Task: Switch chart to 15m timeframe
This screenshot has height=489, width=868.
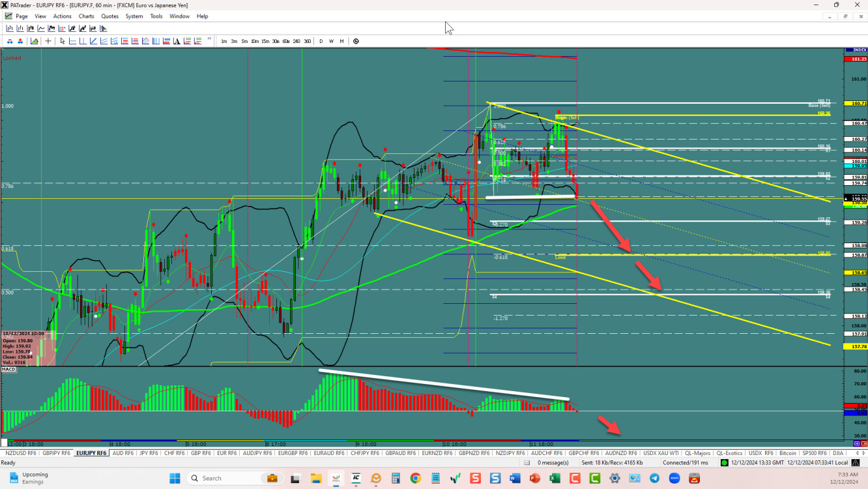Action: coord(265,41)
